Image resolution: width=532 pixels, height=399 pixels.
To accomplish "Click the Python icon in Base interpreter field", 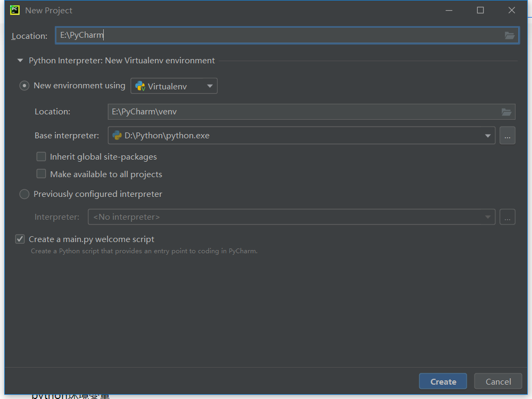I will click(117, 135).
